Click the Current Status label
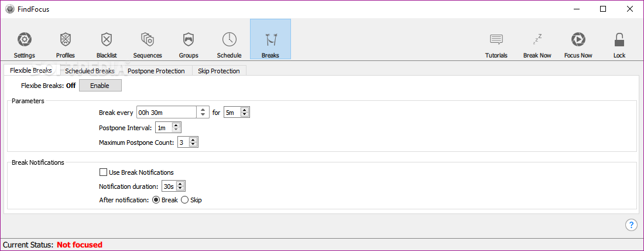Image resolution: width=644 pixels, height=251 pixels. tap(28, 245)
